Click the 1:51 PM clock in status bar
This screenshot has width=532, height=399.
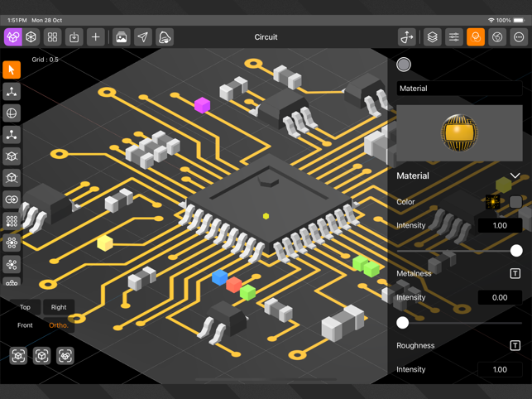click(x=17, y=21)
